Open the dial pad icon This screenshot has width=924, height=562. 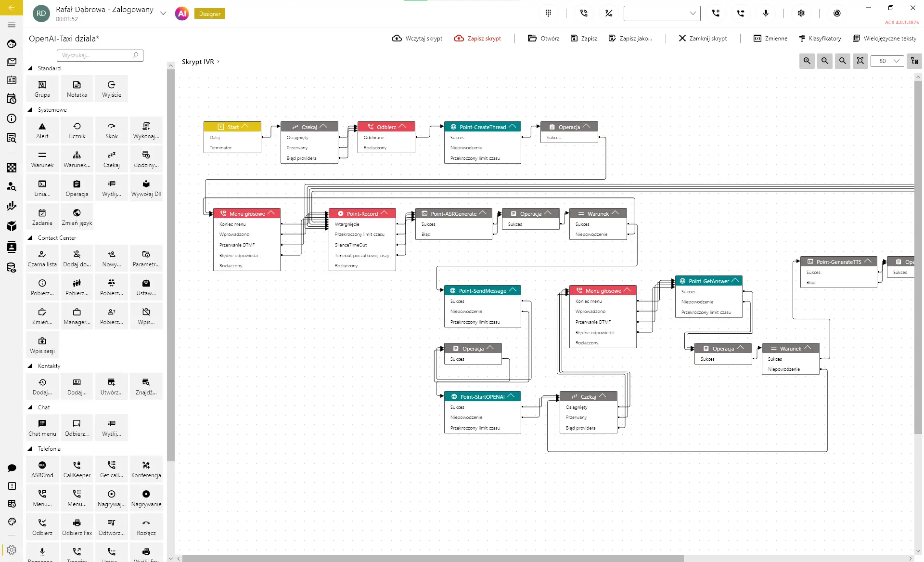point(548,13)
